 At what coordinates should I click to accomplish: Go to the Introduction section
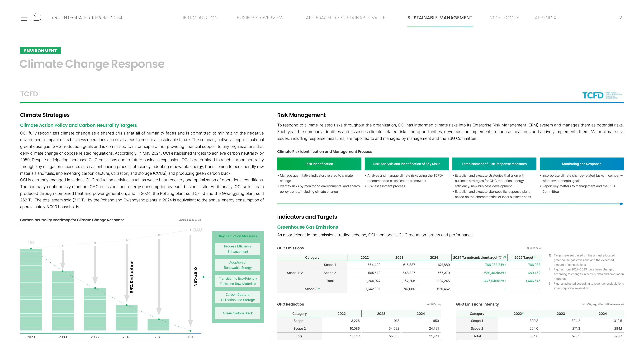point(200,18)
